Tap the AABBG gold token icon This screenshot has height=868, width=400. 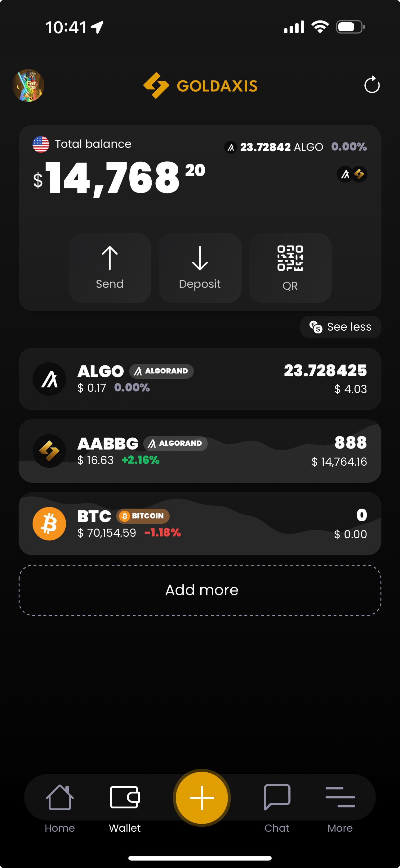coord(49,451)
